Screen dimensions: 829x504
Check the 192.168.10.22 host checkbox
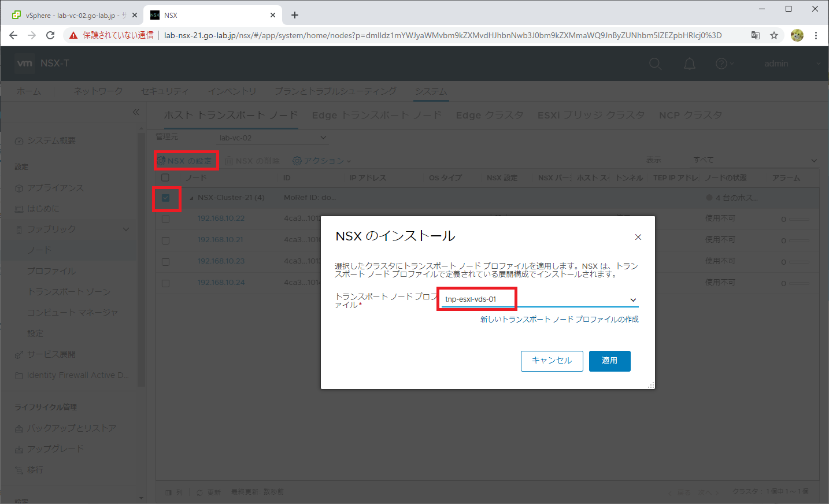166,219
